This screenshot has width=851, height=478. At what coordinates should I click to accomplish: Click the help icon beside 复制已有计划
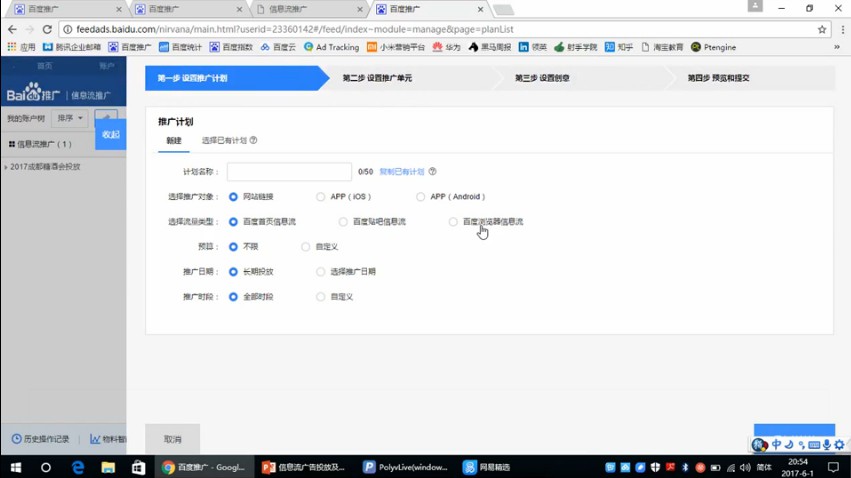[433, 171]
